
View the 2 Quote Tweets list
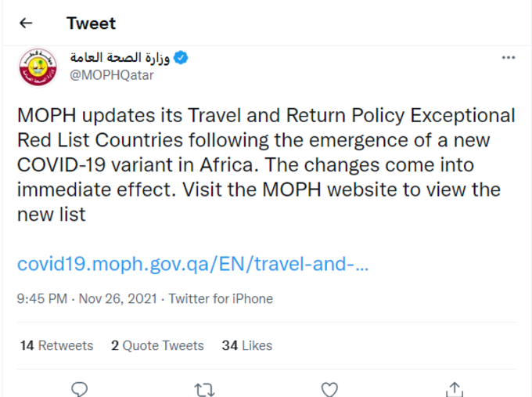[x=157, y=345]
